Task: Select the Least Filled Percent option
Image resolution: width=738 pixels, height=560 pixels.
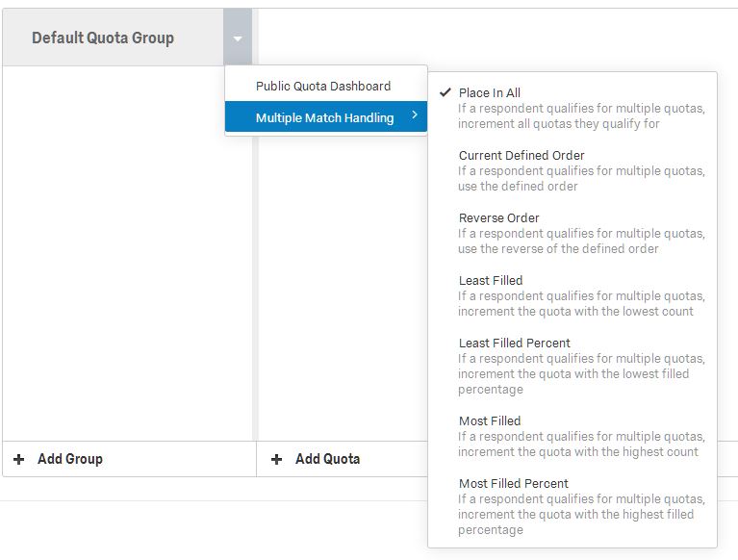Action: (515, 344)
